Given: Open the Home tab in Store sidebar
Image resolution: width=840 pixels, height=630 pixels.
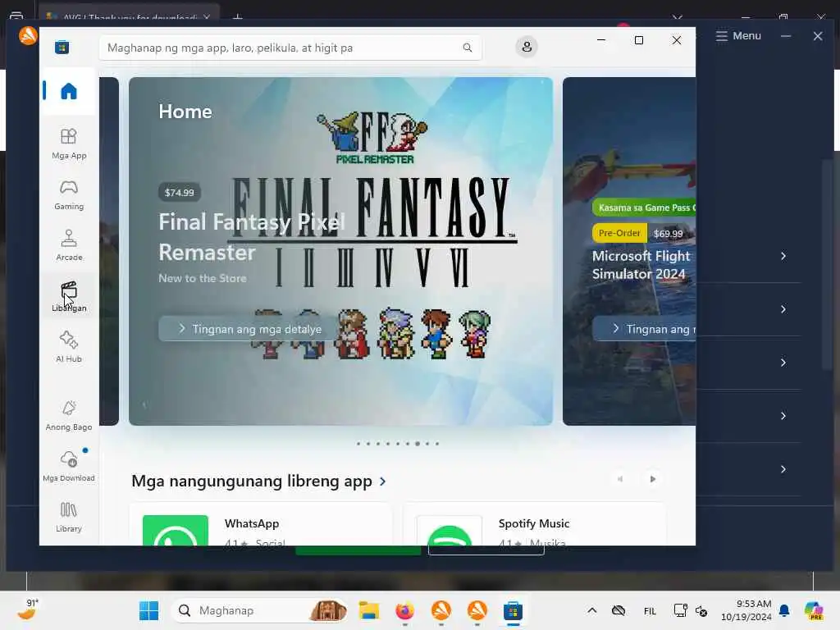Looking at the screenshot, I should point(69,91).
